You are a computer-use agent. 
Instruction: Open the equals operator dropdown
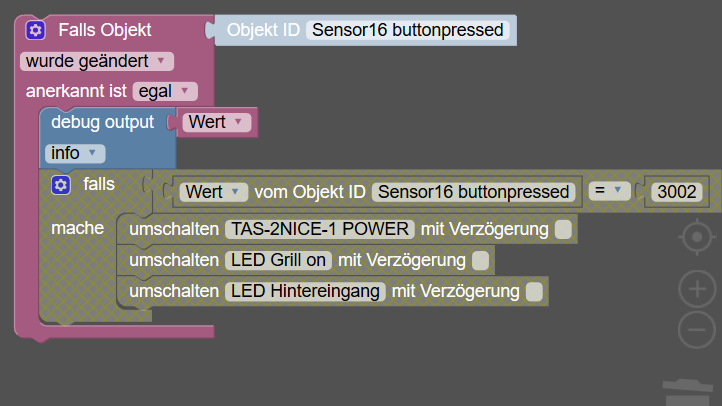[609, 191]
